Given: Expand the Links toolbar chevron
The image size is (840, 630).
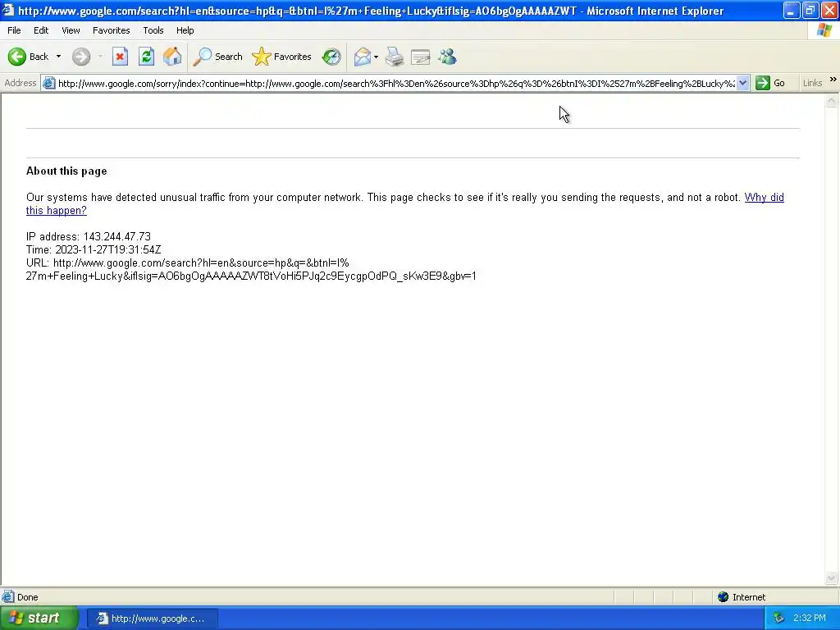Looking at the screenshot, I should click(x=833, y=80).
